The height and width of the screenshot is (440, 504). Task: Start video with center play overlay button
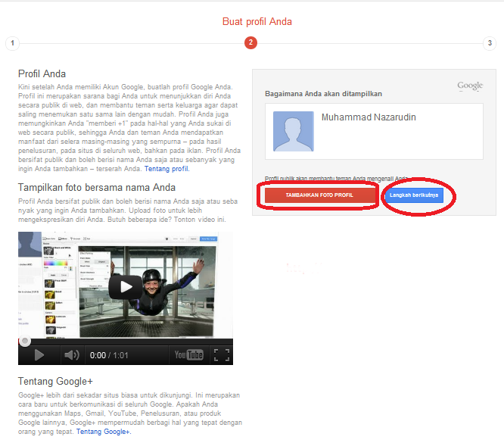pos(126,286)
